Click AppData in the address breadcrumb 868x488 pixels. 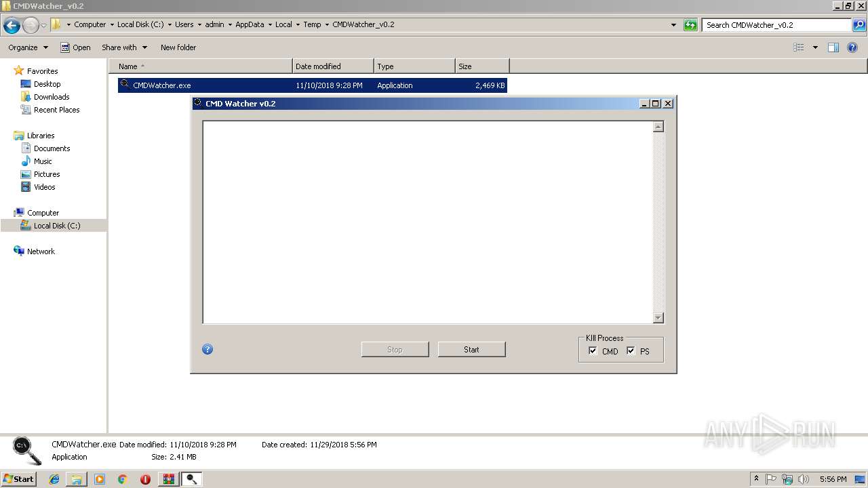click(x=250, y=24)
